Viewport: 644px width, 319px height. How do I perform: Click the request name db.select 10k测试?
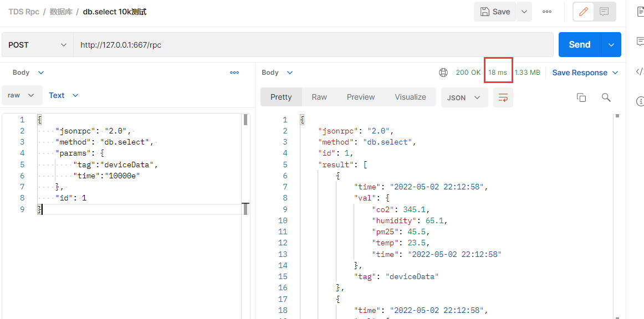tap(115, 12)
